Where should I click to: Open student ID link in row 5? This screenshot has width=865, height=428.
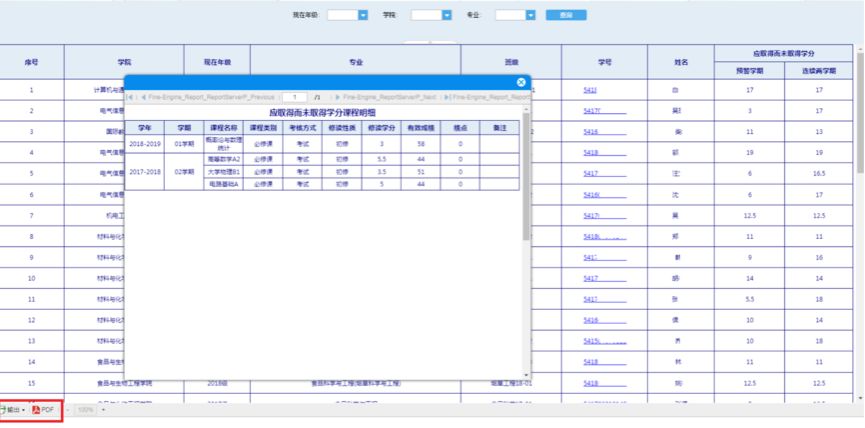tap(604, 174)
